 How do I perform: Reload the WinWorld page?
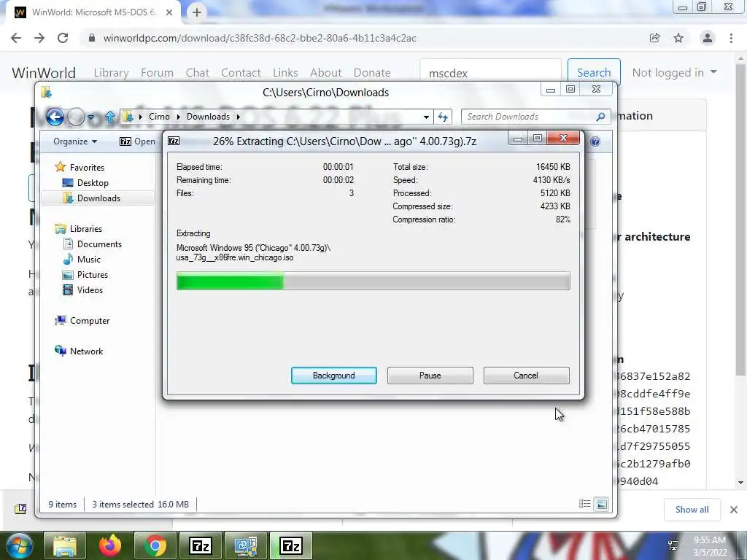coord(63,38)
